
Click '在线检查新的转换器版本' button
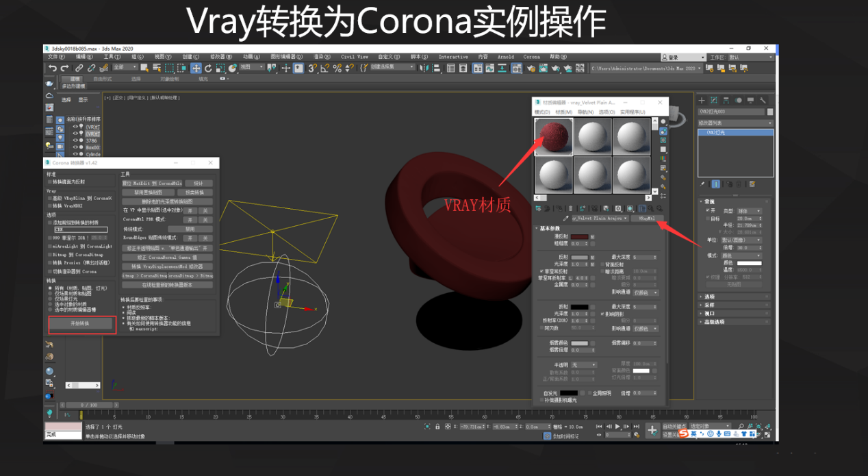(167, 285)
